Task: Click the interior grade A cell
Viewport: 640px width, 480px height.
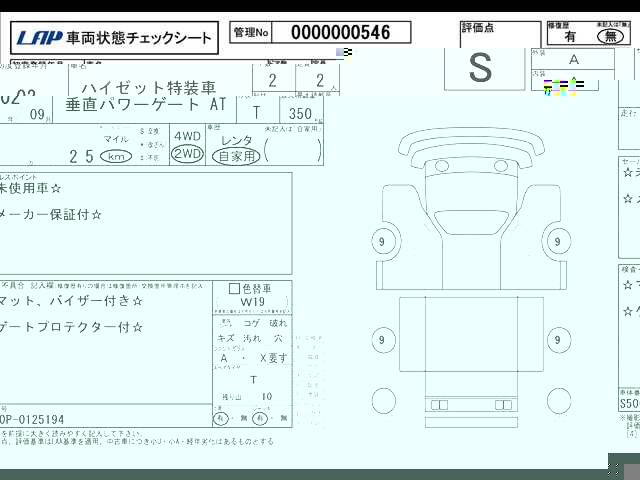Action: tap(573, 59)
